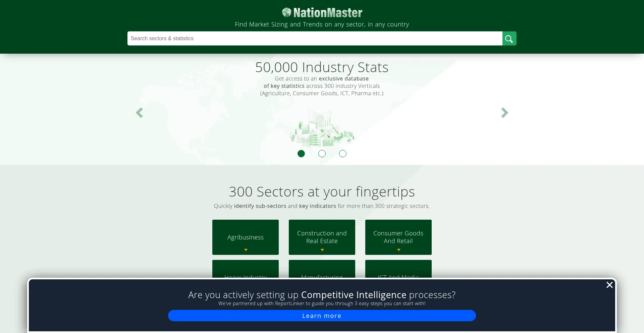
Task: Expand Consumer Goods And Retail sector
Action: (398, 237)
